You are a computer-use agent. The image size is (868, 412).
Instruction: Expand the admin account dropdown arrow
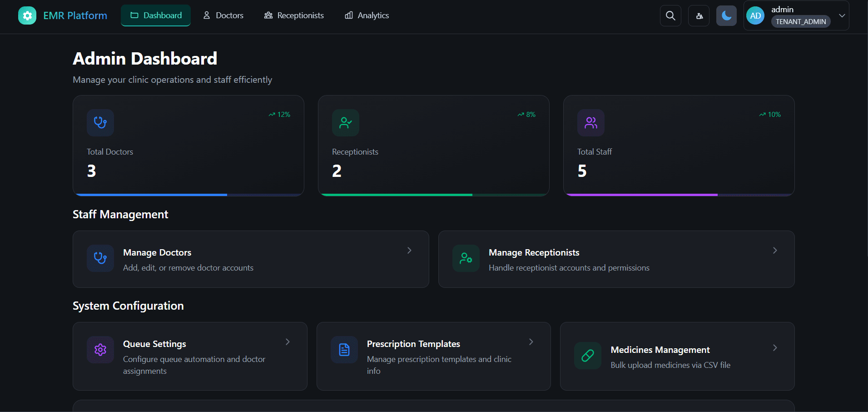(x=842, y=15)
